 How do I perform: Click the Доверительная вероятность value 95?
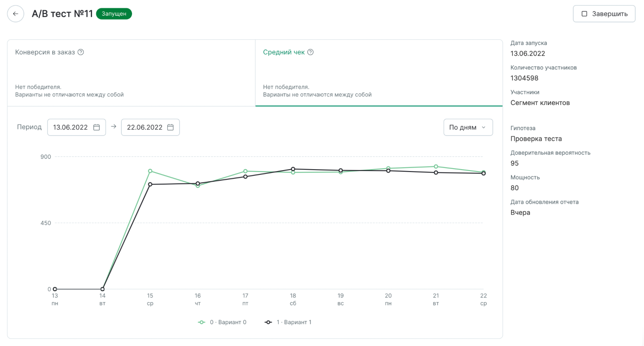point(514,163)
